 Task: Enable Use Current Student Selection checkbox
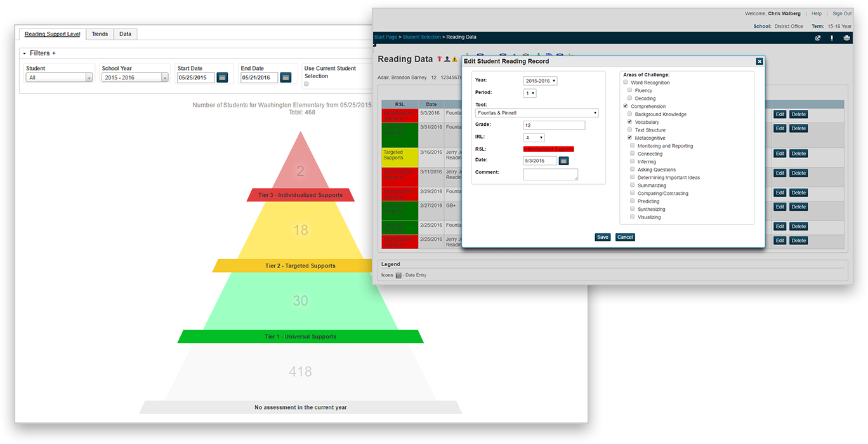tap(306, 84)
